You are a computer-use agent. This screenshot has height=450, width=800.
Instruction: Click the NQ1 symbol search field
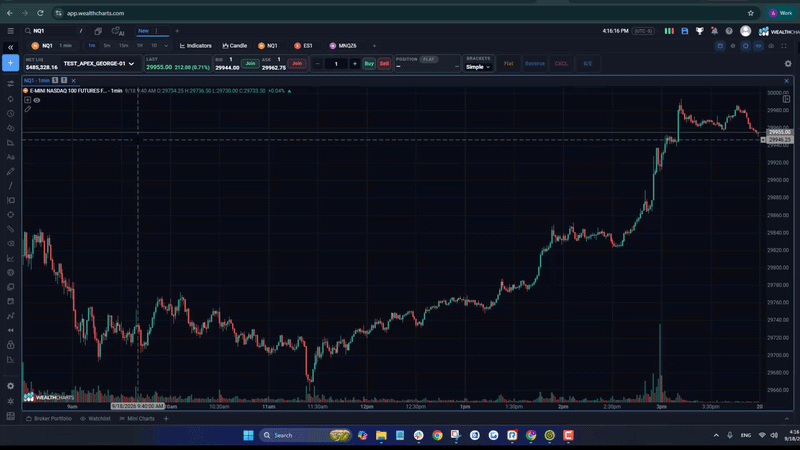point(54,31)
